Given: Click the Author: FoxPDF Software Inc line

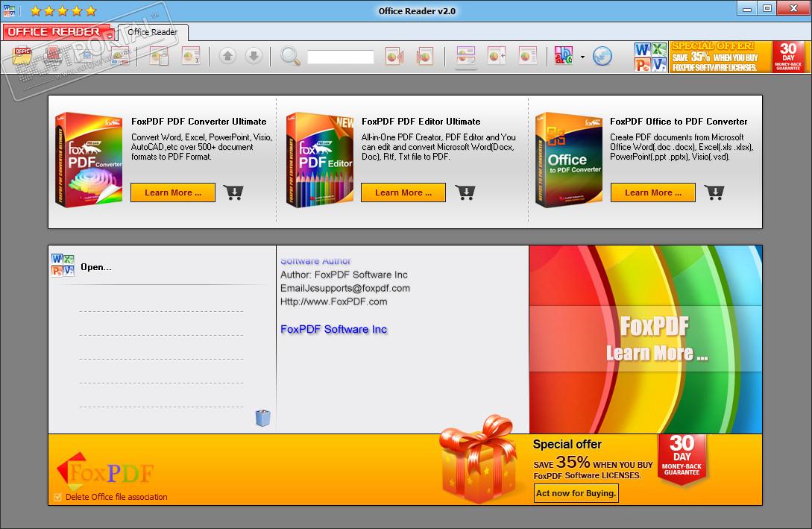Looking at the screenshot, I should [x=344, y=275].
